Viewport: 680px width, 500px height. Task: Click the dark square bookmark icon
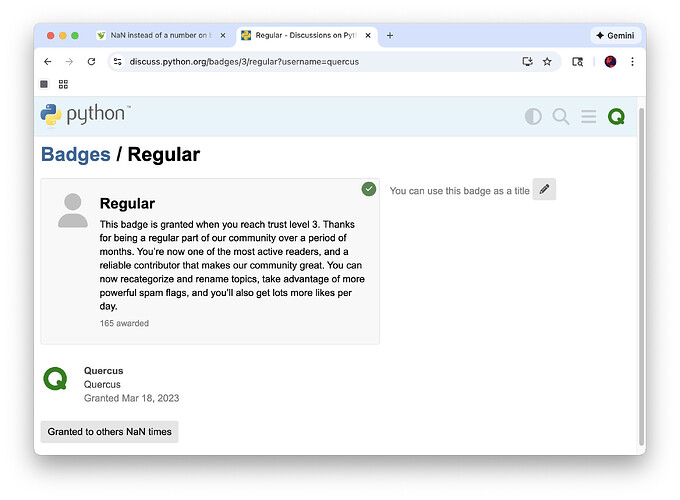coord(44,84)
